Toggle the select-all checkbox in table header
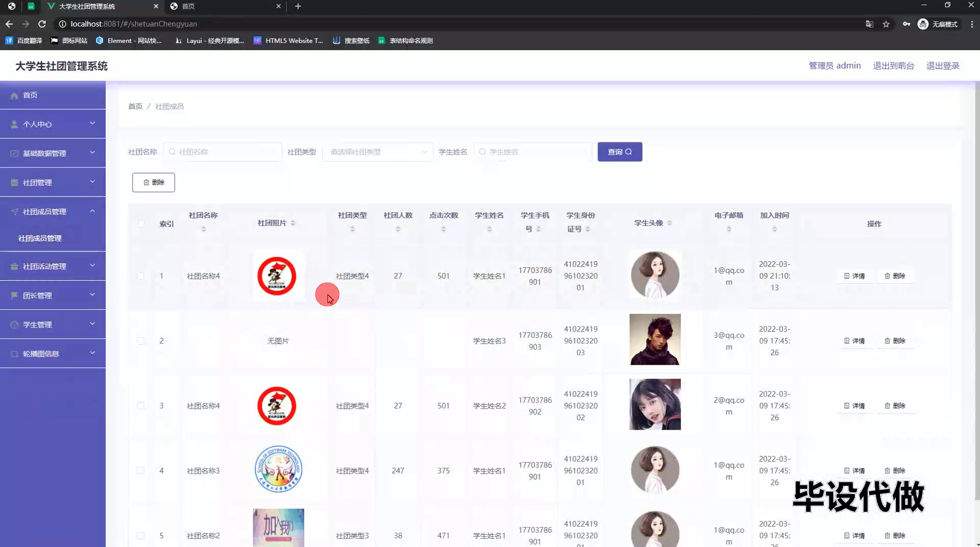Image resolution: width=980 pixels, height=547 pixels. point(141,223)
